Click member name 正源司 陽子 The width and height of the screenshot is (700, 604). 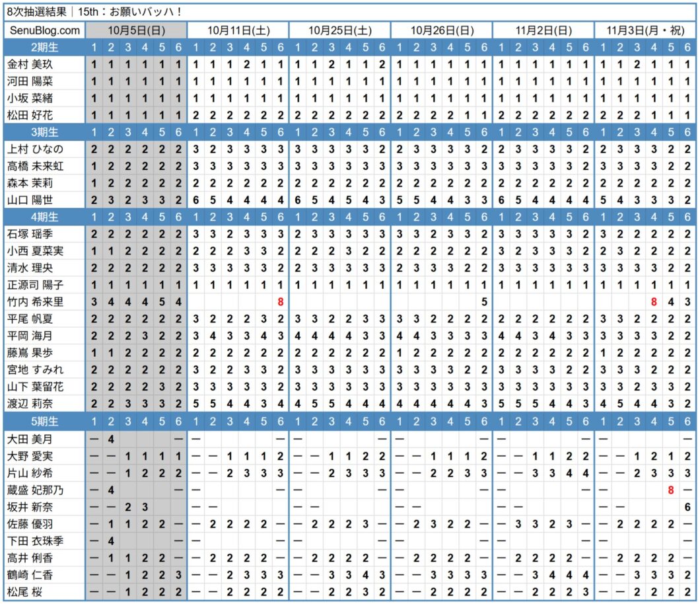click(36, 285)
